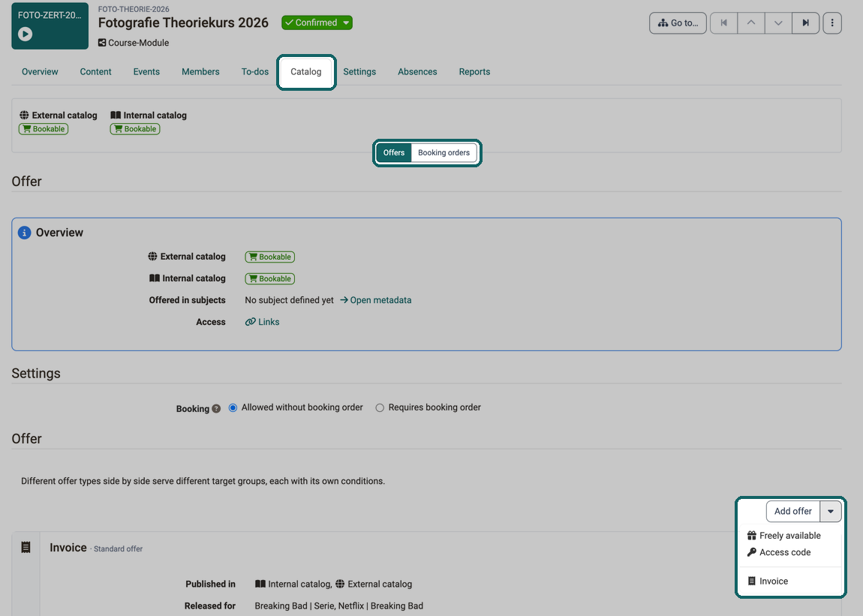Image resolution: width=863 pixels, height=616 pixels.
Task: Select Requires booking order radio
Action: 380,408
